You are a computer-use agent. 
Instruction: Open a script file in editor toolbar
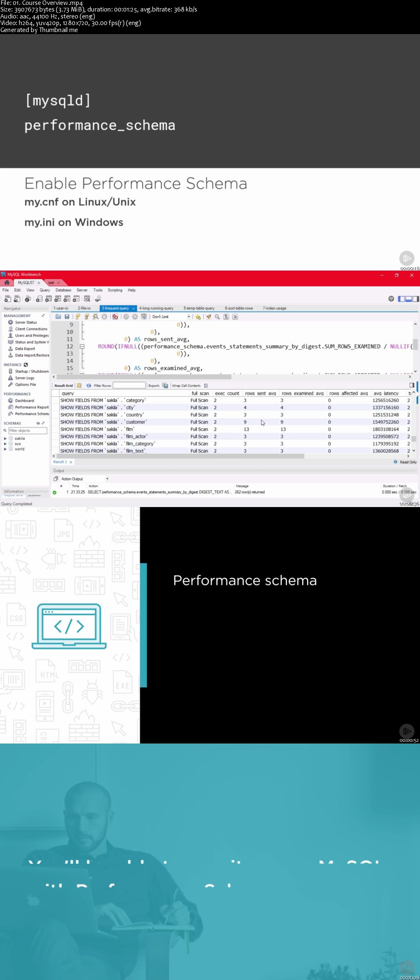tap(58, 317)
